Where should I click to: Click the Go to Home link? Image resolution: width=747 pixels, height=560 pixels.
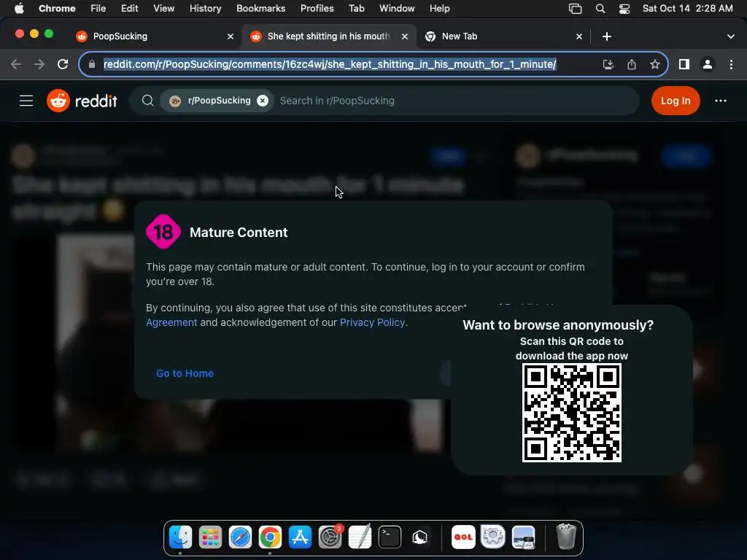tap(185, 373)
